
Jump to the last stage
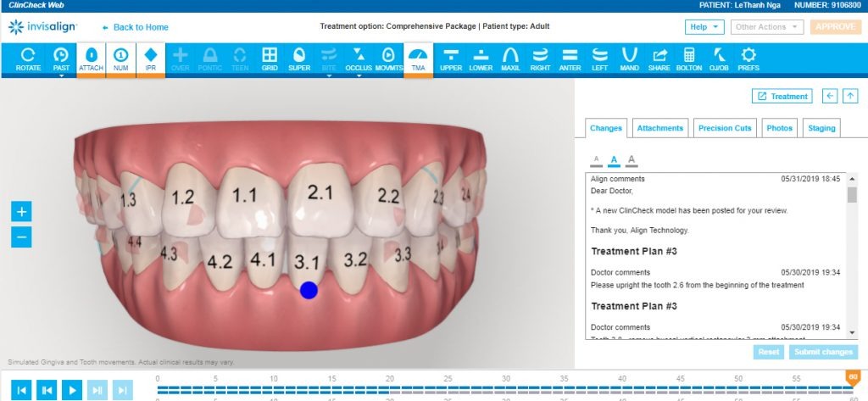123,390
